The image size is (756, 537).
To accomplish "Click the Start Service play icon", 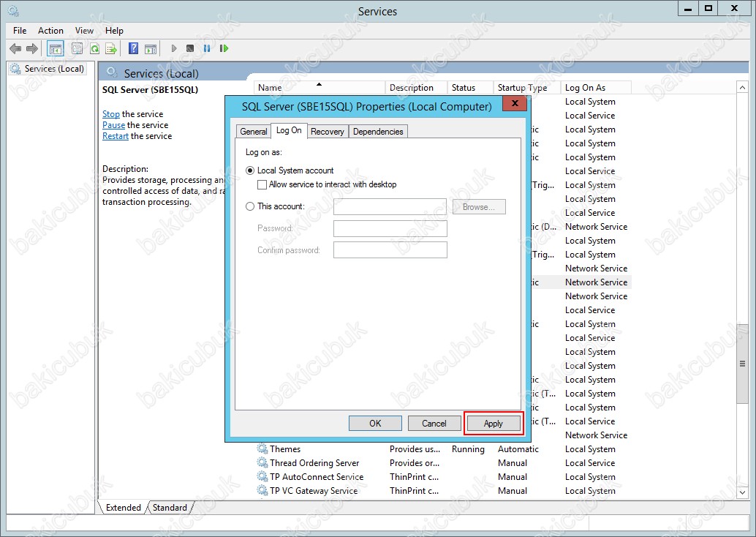I will pos(174,48).
